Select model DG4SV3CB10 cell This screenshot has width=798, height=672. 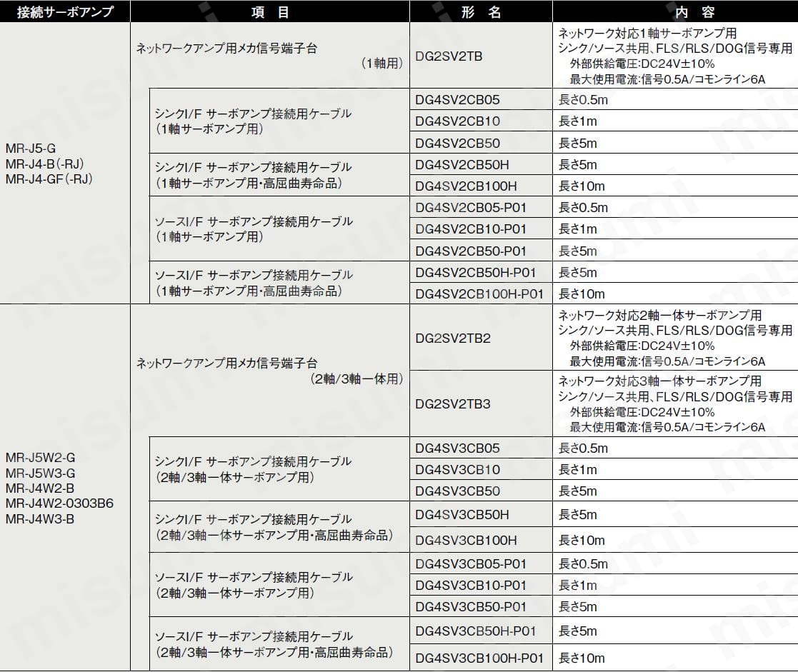[481, 469]
